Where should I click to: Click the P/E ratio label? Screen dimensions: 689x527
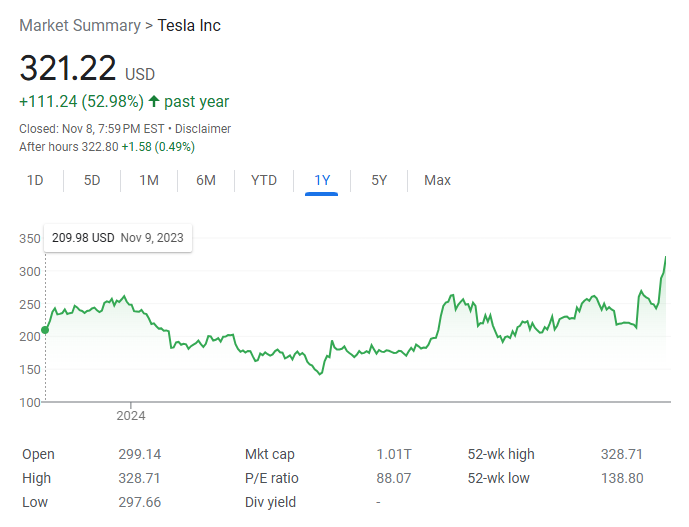coord(272,478)
